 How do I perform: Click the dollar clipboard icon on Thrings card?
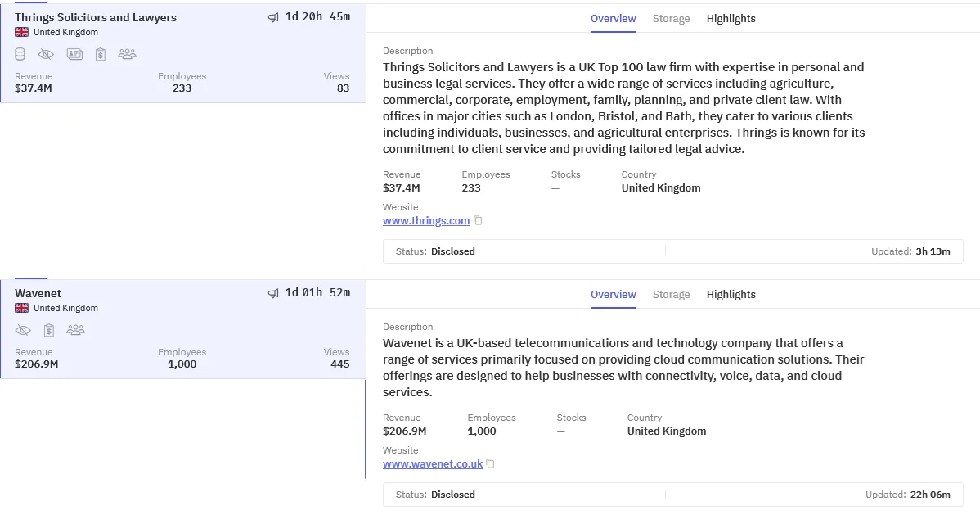point(101,54)
